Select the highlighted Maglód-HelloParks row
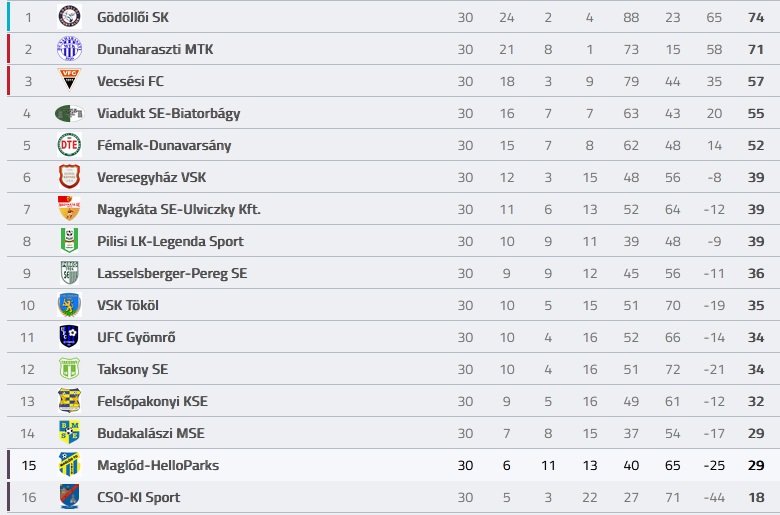Image resolution: width=780 pixels, height=515 pixels. 393,465
